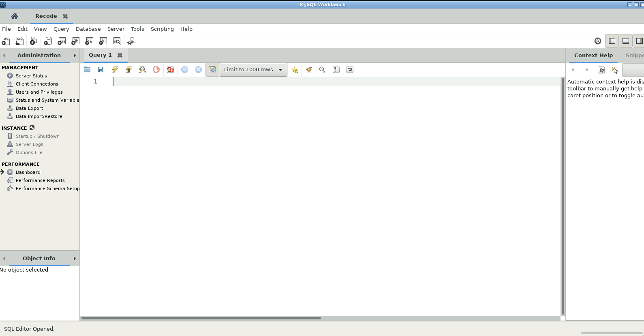Go to previous Object Info tab
This screenshot has height=336, width=644.
click(4, 259)
